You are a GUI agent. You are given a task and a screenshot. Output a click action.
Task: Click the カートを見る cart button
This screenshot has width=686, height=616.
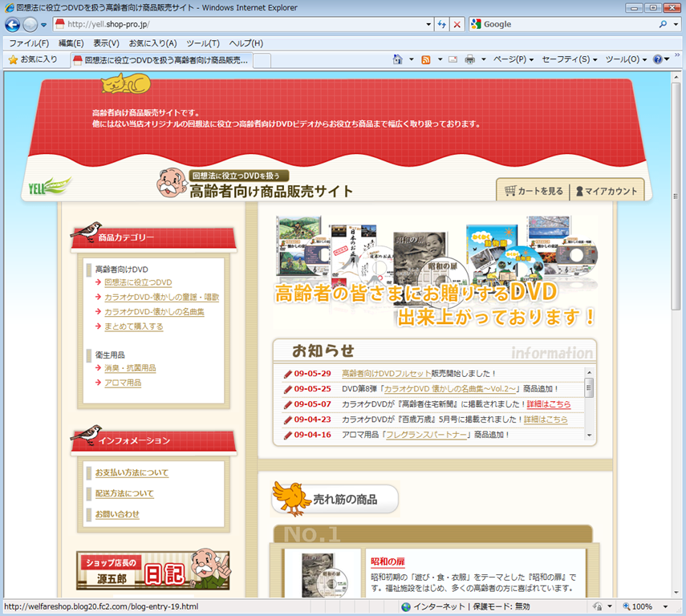534,191
